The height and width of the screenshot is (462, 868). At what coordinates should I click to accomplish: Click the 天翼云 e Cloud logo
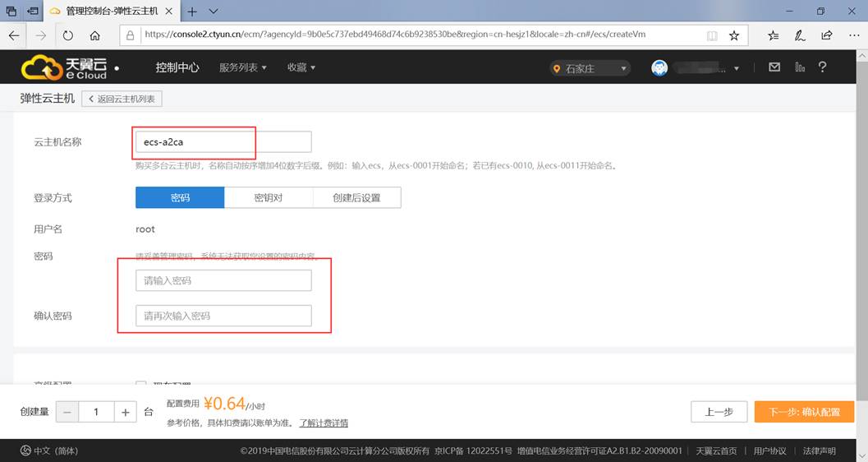coord(64,67)
